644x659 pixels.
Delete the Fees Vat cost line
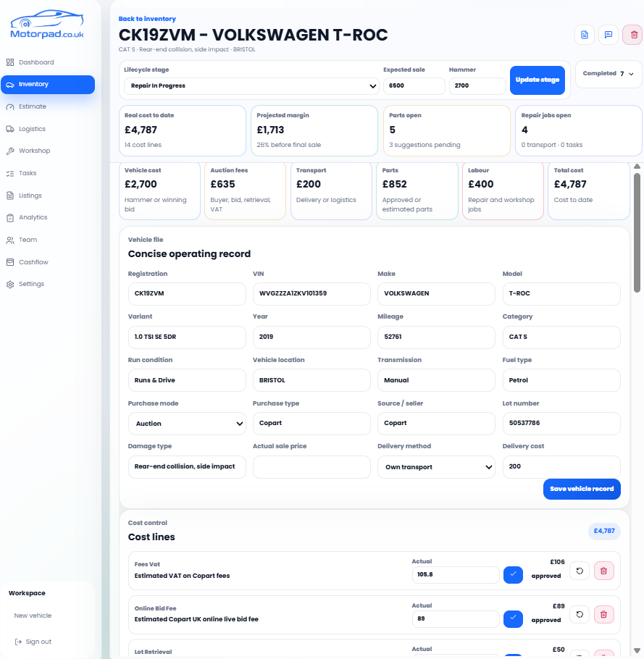[603, 571]
